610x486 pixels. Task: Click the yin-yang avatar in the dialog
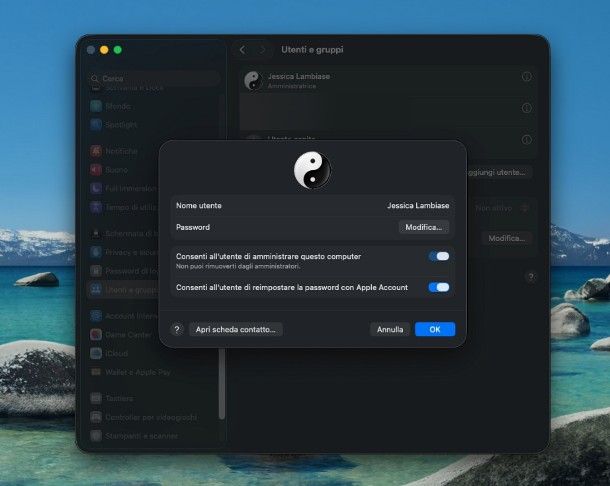(312, 170)
